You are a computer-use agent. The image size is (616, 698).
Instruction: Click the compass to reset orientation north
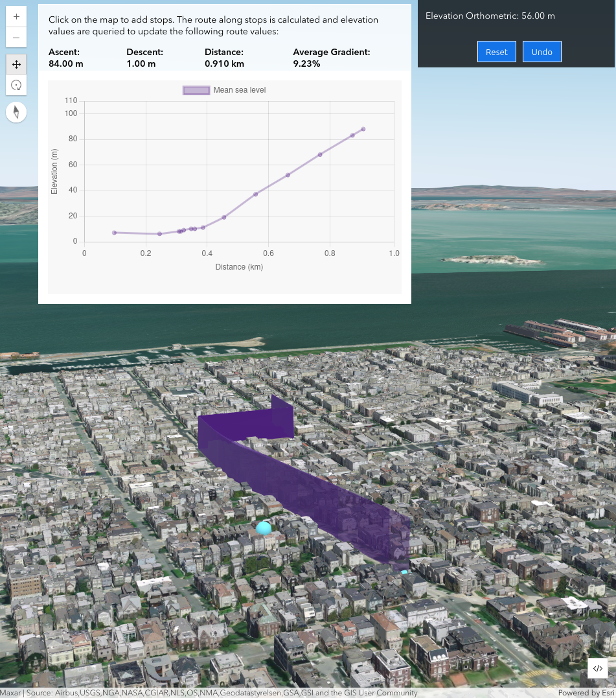point(16,111)
